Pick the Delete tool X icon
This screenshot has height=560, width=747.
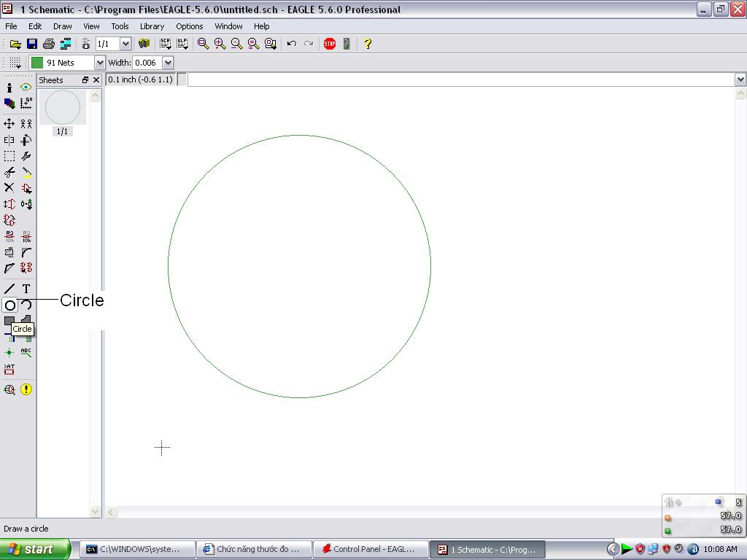(9, 188)
